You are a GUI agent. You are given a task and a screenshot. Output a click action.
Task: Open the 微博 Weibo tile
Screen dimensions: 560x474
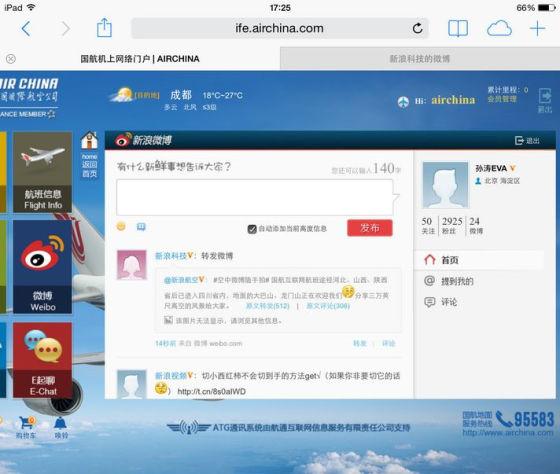[x=43, y=267]
